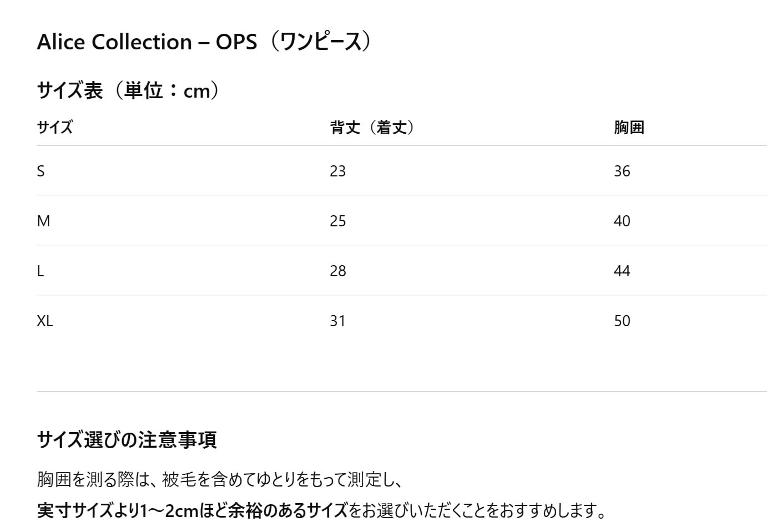Select the XL size row label
The height and width of the screenshot is (532, 767).
(x=45, y=321)
